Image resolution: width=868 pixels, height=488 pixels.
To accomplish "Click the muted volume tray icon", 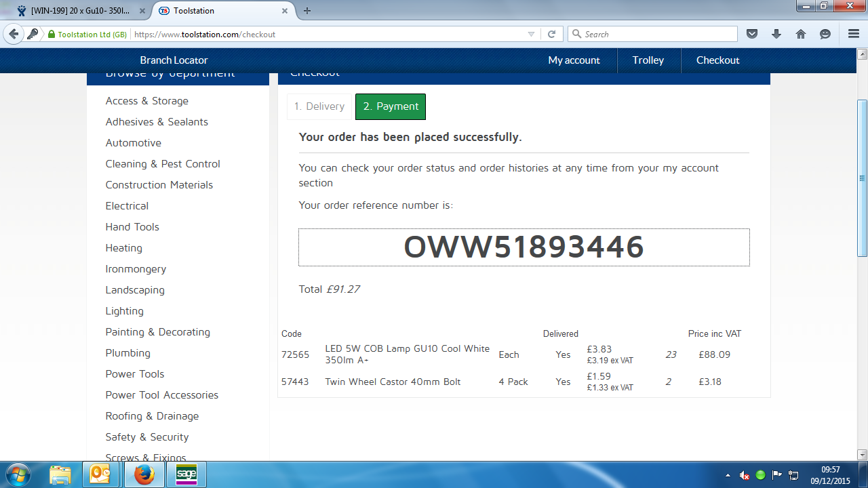I will pyautogui.click(x=745, y=475).
